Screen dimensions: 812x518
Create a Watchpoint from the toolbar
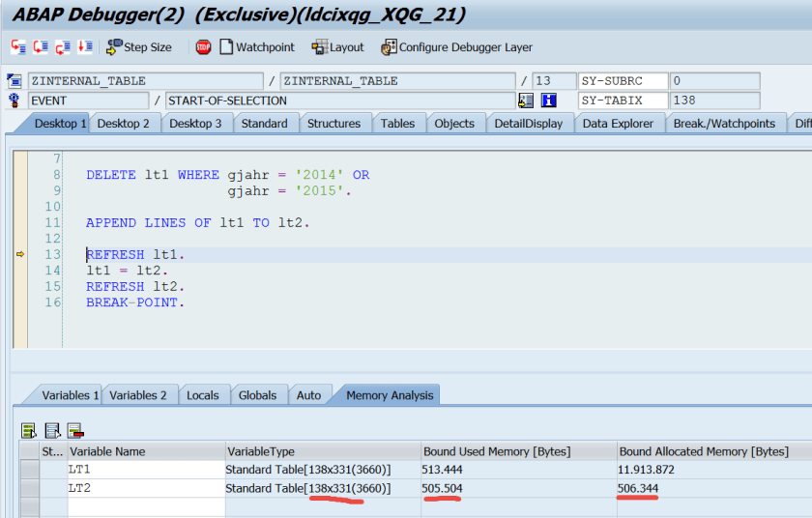click(x=257, y=46)
